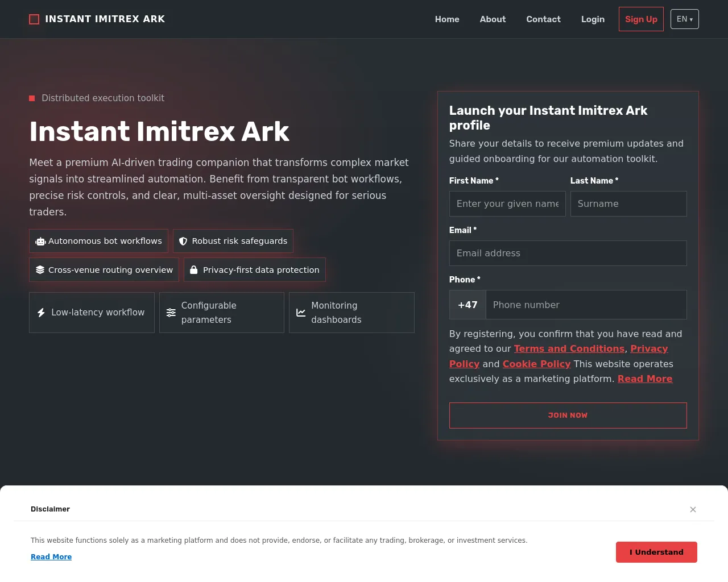Dismiss the disclaimer with the X icon
This screenshot has height=582, width=728.
pyautogui.click(x=693, y=509)
